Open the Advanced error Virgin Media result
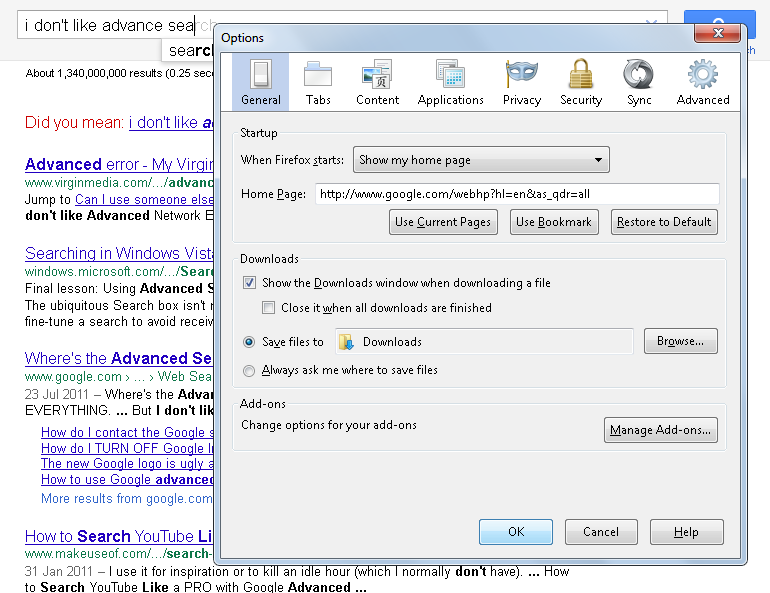Screen dimensions: 770x593 [119, 164]
